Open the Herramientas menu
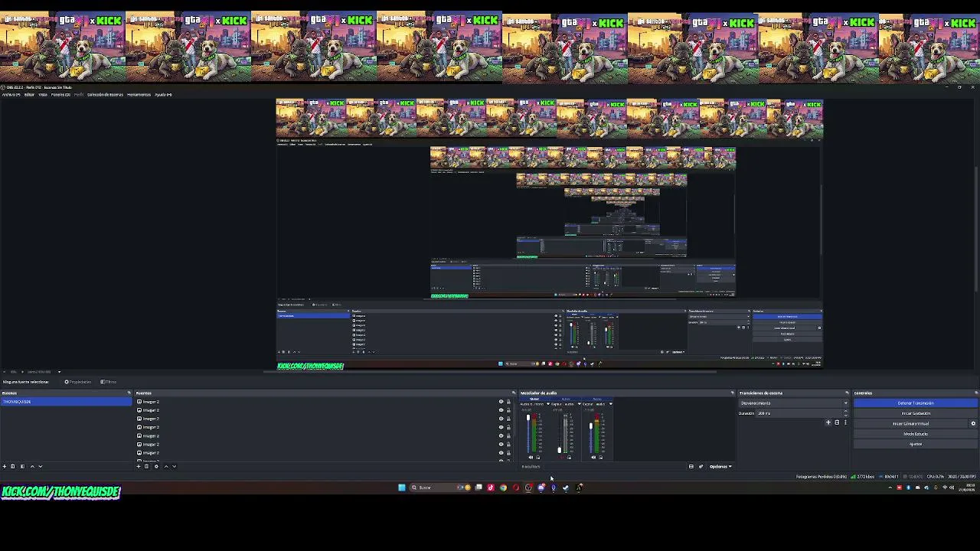 coord(139,95)
